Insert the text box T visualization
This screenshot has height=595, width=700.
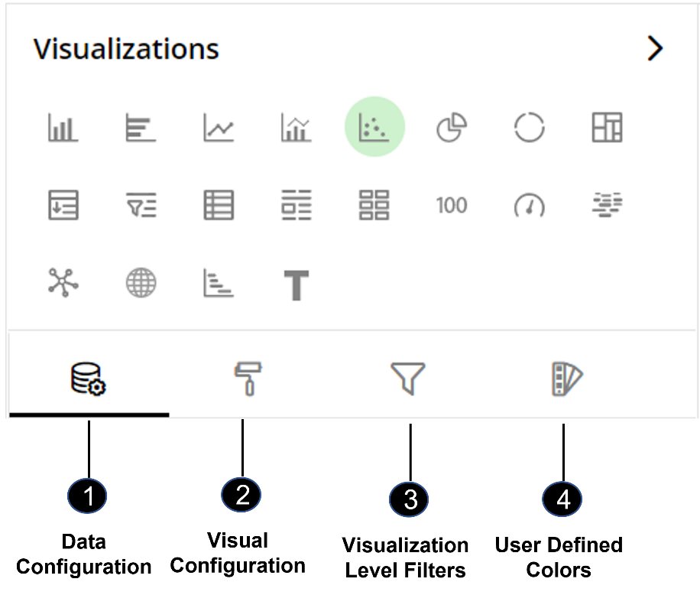tap(296, 285)
